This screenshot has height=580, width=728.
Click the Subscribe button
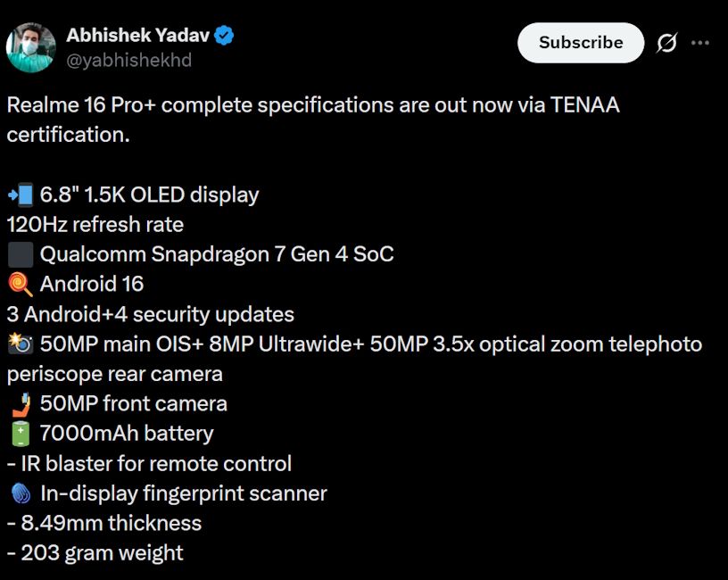(x=580, y=42)
